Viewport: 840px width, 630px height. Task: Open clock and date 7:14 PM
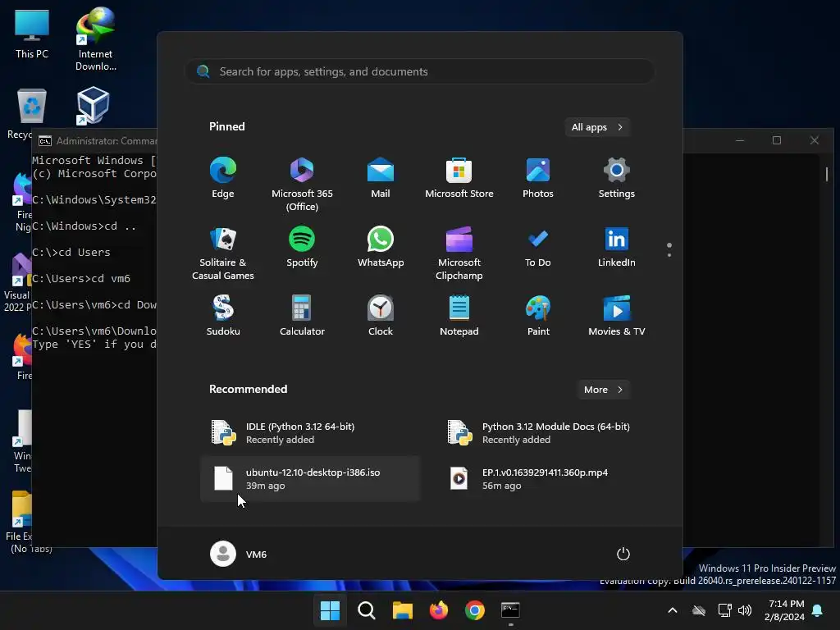(784, 610)
